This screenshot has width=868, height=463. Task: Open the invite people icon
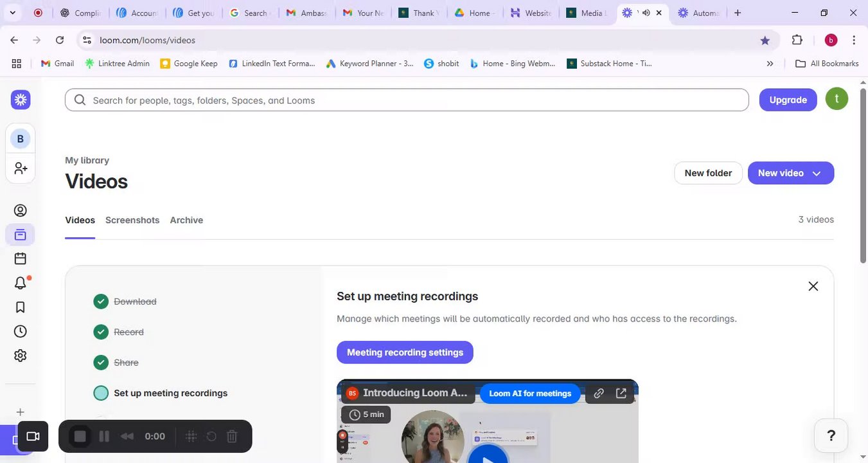(21, 168)
